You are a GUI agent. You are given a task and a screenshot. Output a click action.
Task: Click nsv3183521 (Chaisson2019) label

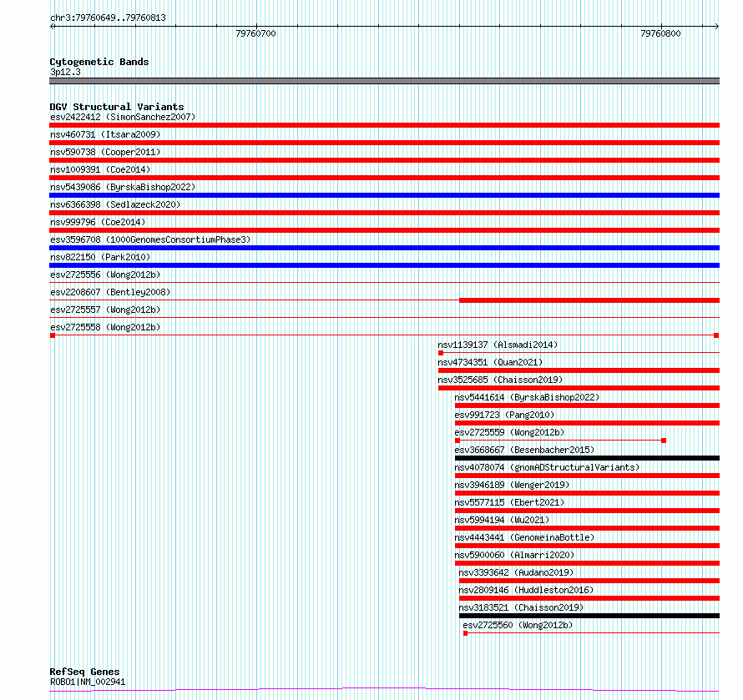coord(521,607)
